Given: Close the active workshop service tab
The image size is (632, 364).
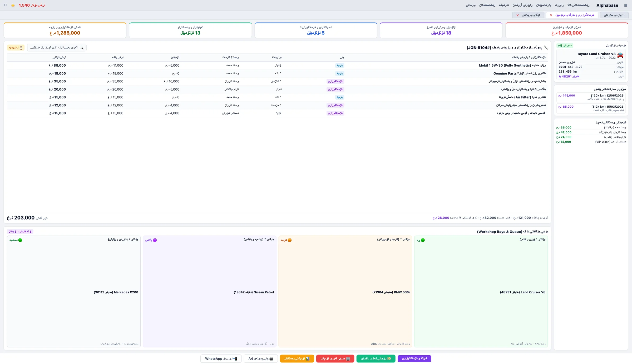Looking at the screenshot, I should tap(551, 15).
